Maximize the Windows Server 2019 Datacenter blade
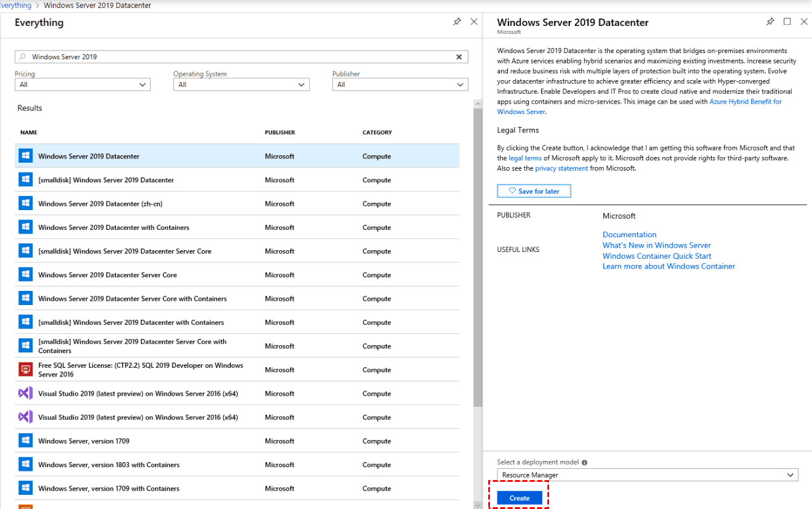The image size is (812, 509). point(787,22)
